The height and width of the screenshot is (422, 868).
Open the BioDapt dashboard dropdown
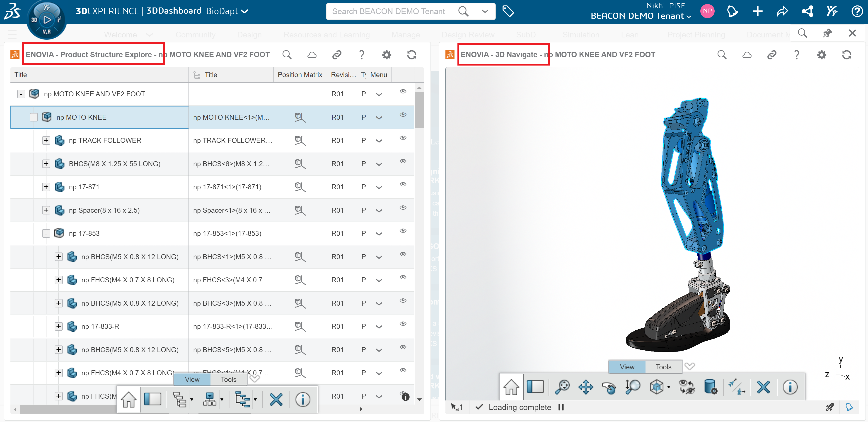227,11
